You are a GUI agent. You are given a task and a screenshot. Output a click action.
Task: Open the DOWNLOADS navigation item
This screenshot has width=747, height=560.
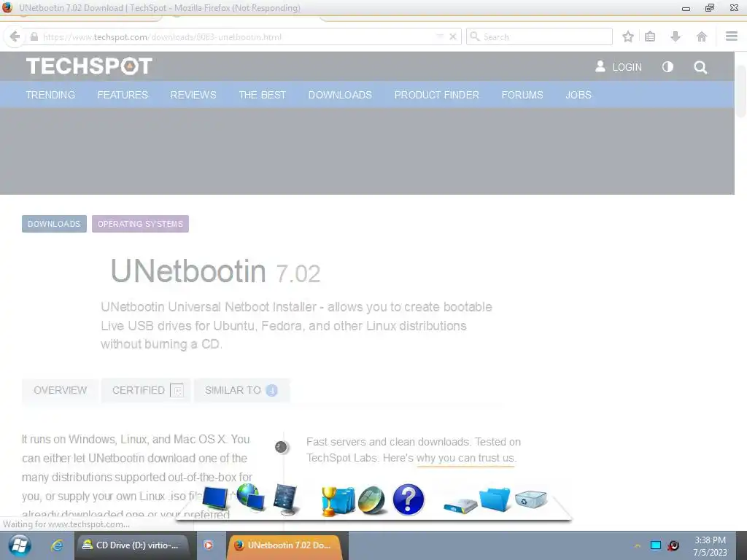click(x=340, y=95)
